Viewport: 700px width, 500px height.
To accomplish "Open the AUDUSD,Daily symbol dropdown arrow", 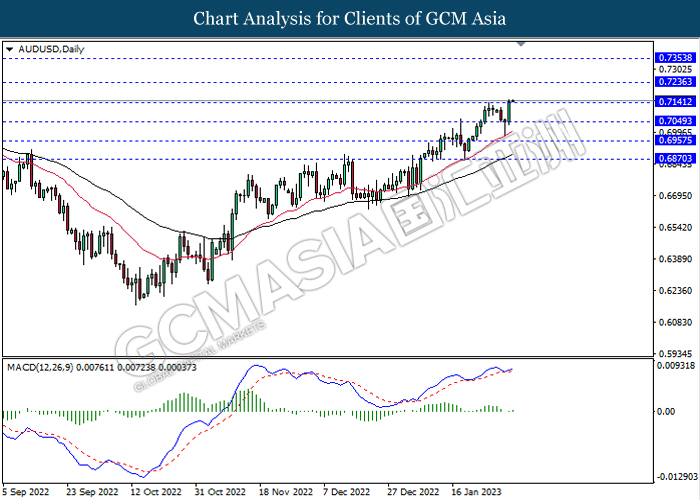I will click(9, 50).
